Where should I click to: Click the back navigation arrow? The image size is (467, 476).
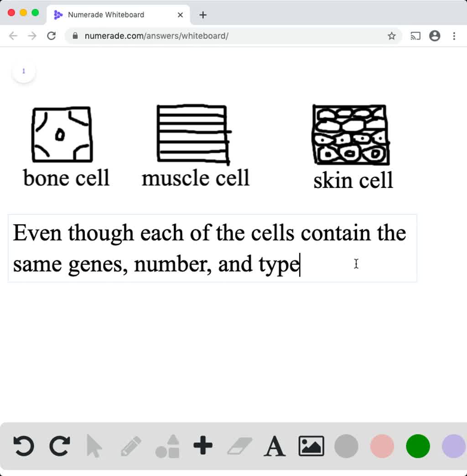click(x=13, y=36)
